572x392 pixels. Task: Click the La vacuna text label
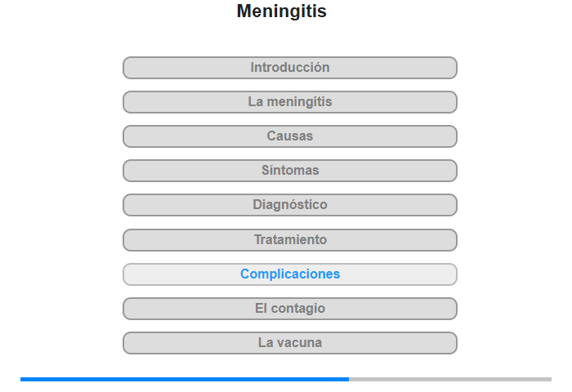[x=290, y=343]
